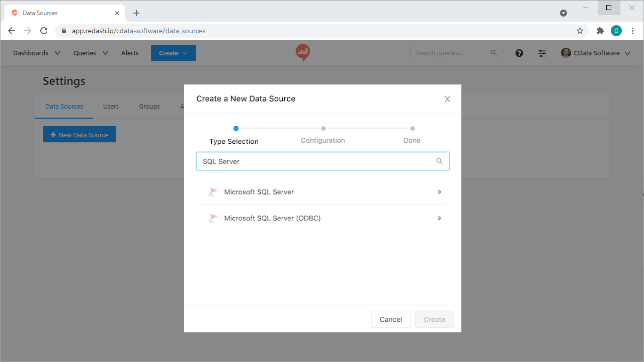Click the Cancel button
Image resolution: width=644 pixels, height=362 pixels.
(x=391, y=319)
